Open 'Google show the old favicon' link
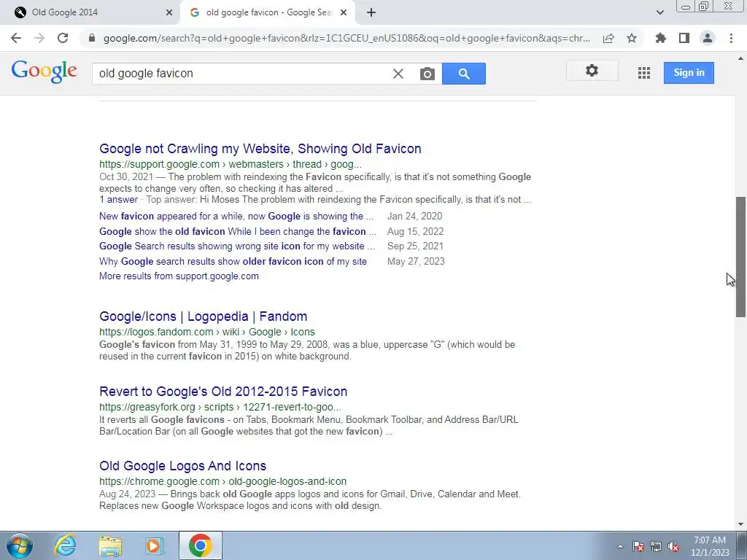Screen dimensions: 747x560 [238, 231]
